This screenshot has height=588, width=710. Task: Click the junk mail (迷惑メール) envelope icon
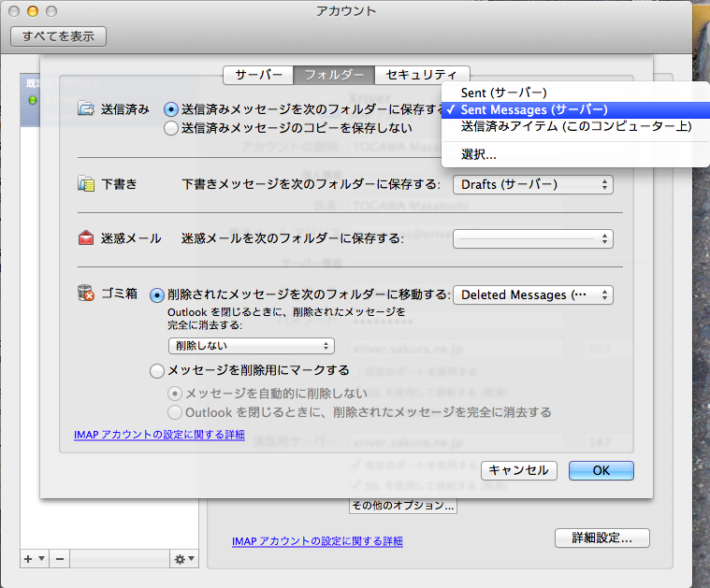point(86,238)
